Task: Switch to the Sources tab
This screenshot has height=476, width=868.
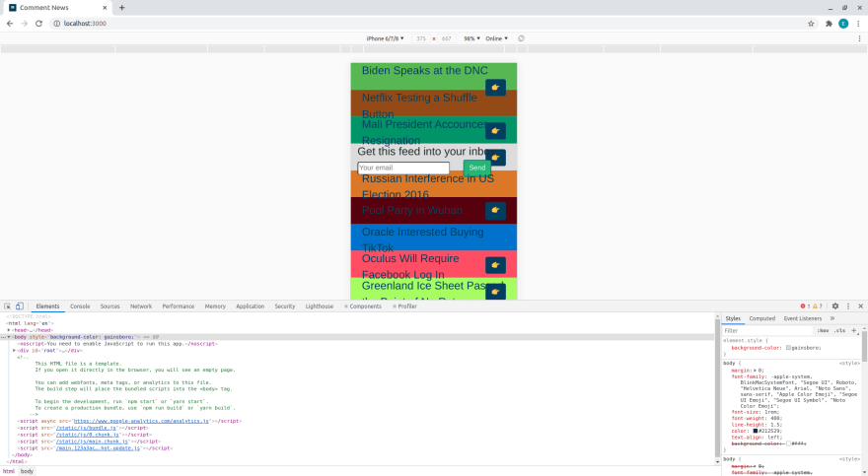Action: pyautogui.click(x=109, y=306)
